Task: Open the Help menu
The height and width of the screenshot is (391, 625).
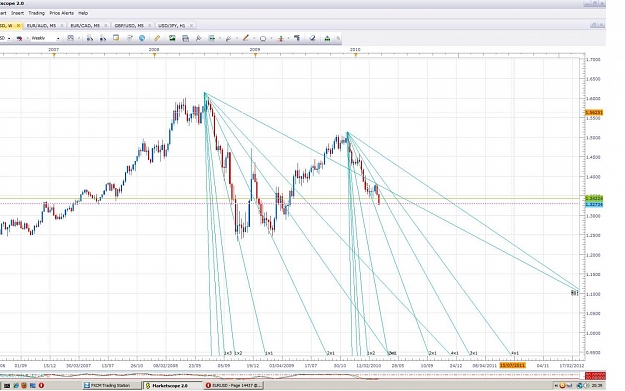Action: (83, 13)
